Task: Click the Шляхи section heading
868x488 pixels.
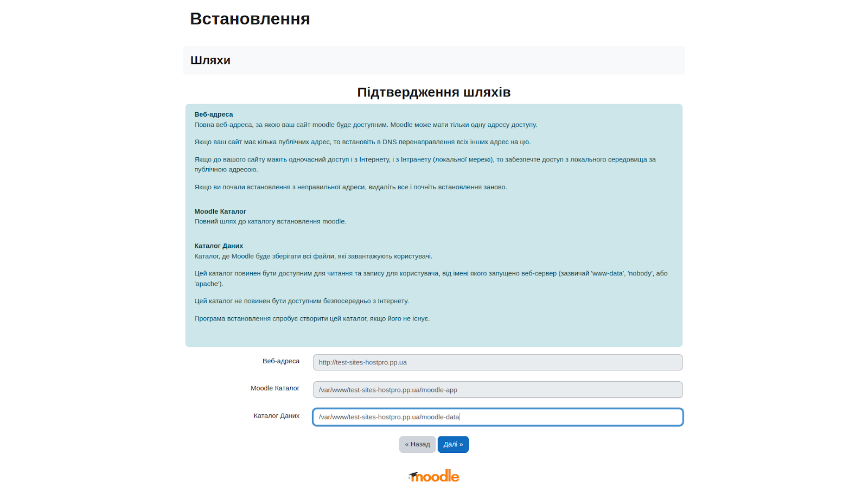Action: [x=210, y=60]
